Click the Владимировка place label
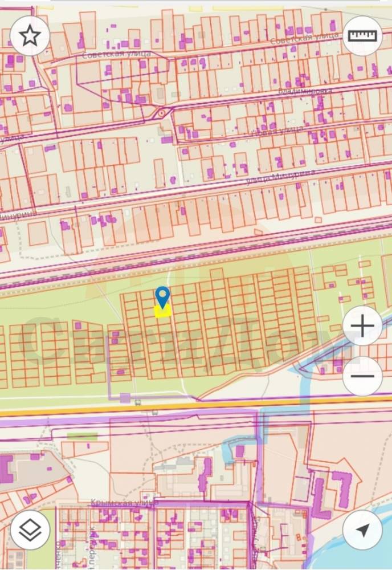Image resolution: width=392 pixels, height=570 pixels. (x=305, y=91)
